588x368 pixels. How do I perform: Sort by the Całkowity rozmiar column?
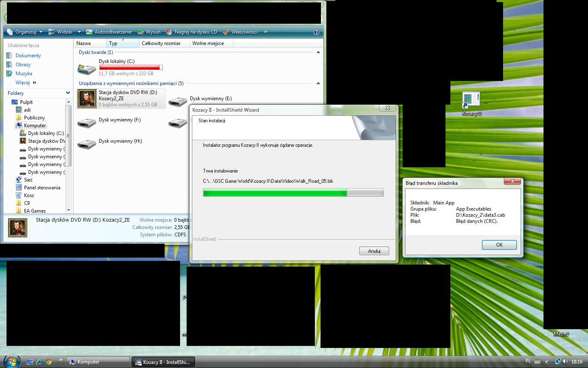pos(165,43)
